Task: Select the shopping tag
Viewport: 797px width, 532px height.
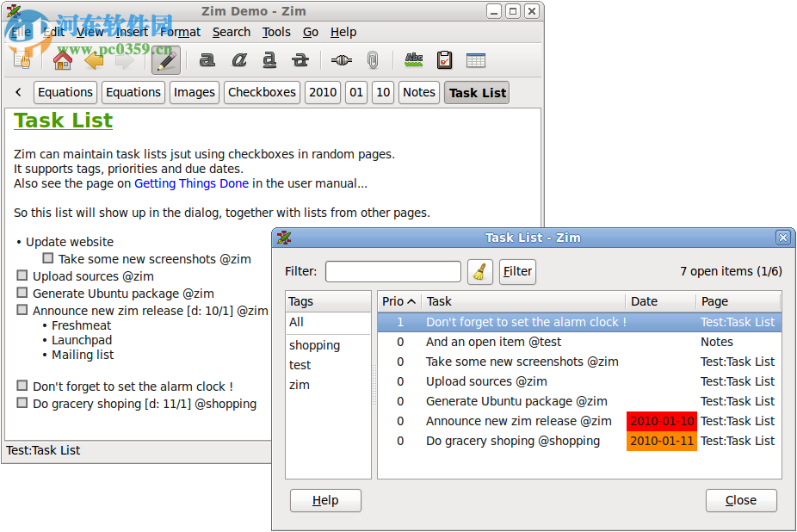Action: coord(328,345)
